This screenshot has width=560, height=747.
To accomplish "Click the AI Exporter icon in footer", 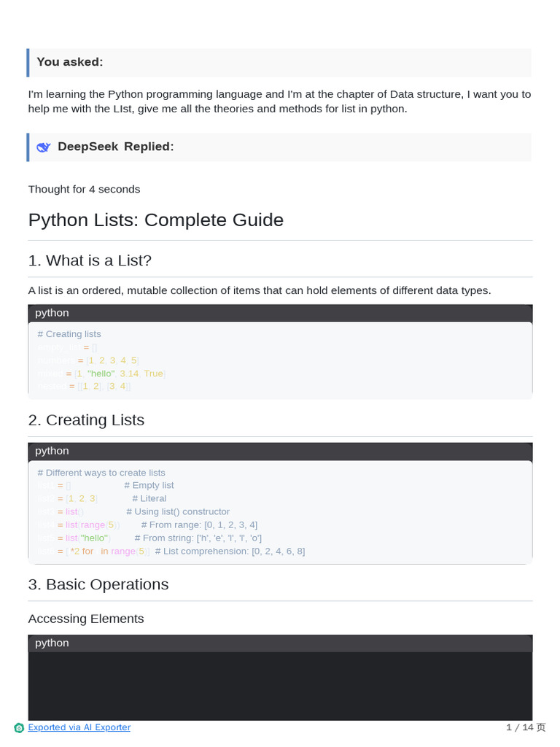I will 19,727.
